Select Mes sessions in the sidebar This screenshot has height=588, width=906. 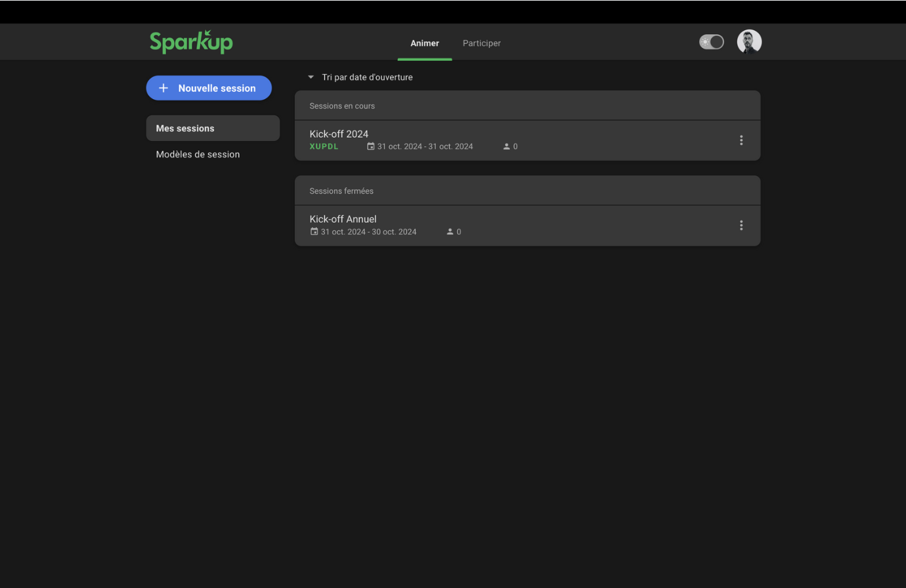[213, 128]
